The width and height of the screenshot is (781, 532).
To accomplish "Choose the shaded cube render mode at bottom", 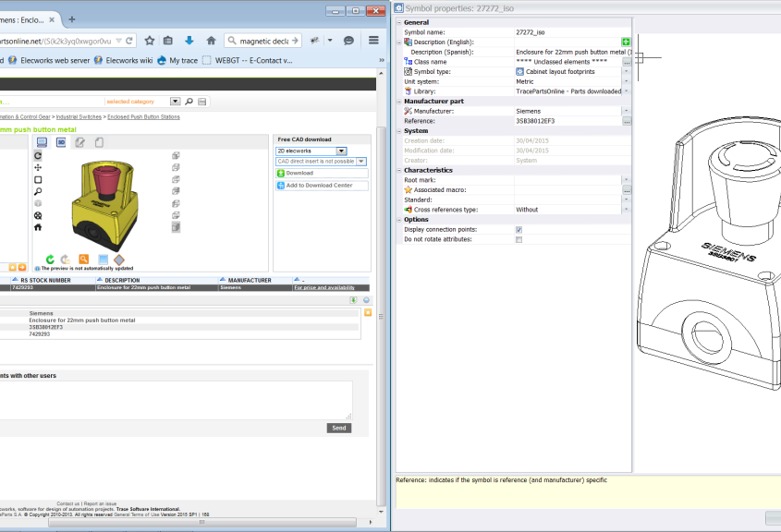I will point(176,227).
